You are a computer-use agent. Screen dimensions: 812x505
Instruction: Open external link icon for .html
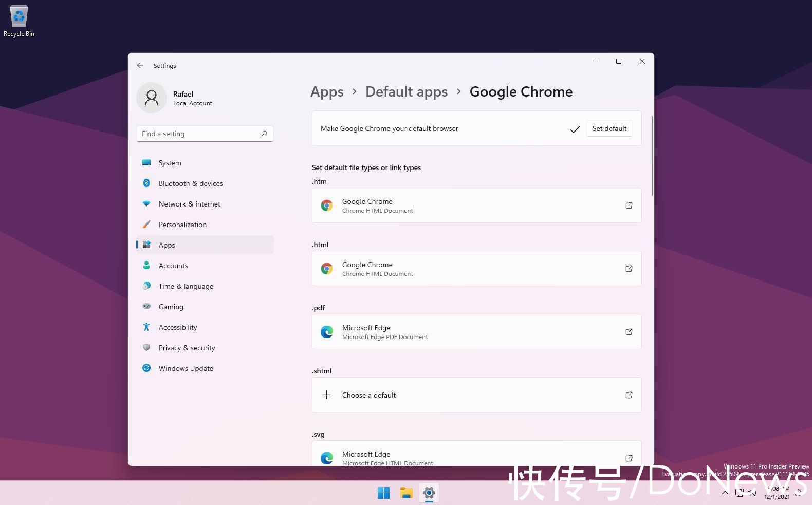tap(629, 269)
